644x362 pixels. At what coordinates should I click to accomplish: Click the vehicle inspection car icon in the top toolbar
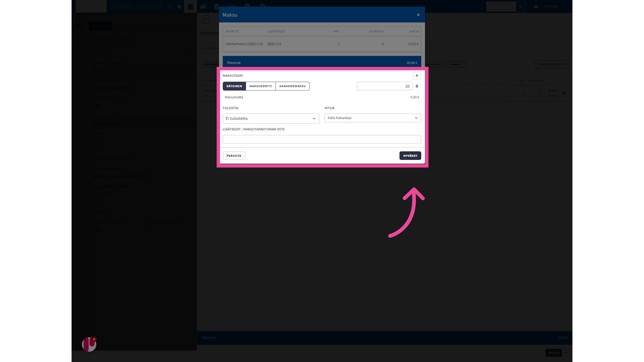point(204,6)
